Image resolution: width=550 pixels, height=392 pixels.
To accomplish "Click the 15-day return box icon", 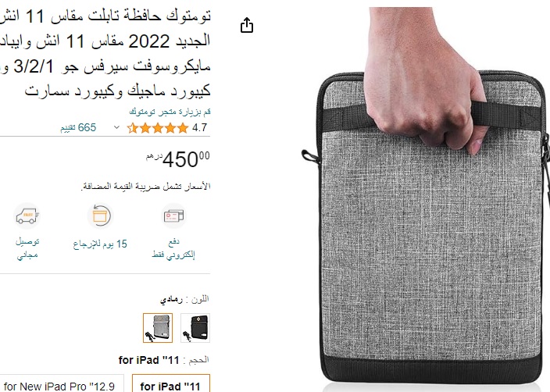I will [x=100, y=216].
